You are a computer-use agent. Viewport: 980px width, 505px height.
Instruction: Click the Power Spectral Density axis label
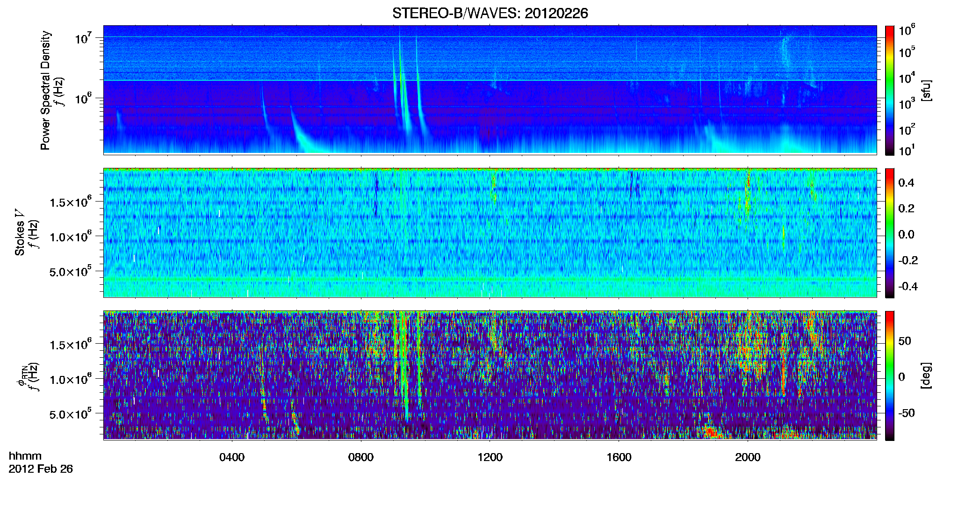click(45, 90)
